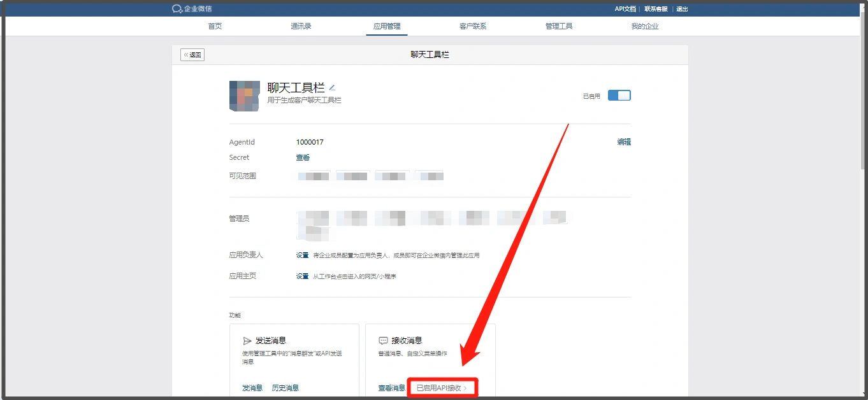Click 退出 to log out
Image resolution: width=868 pixels, height=400 pixels.
pos(682,9)
